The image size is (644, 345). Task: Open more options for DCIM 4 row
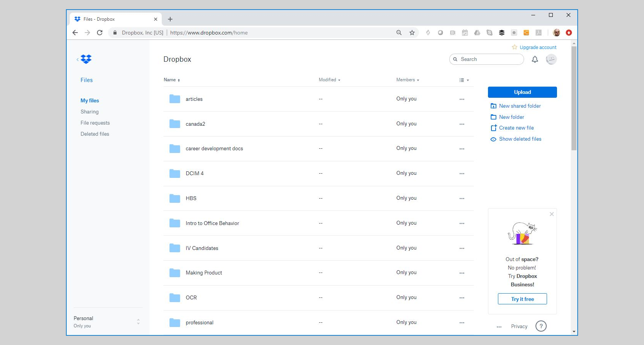click(x=462, y=174)
